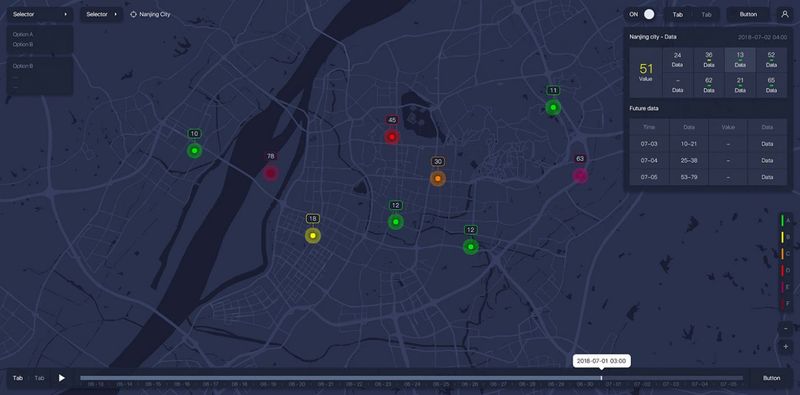
Task: Select the orange map marker labeled 30
Action: coord(438,179)
